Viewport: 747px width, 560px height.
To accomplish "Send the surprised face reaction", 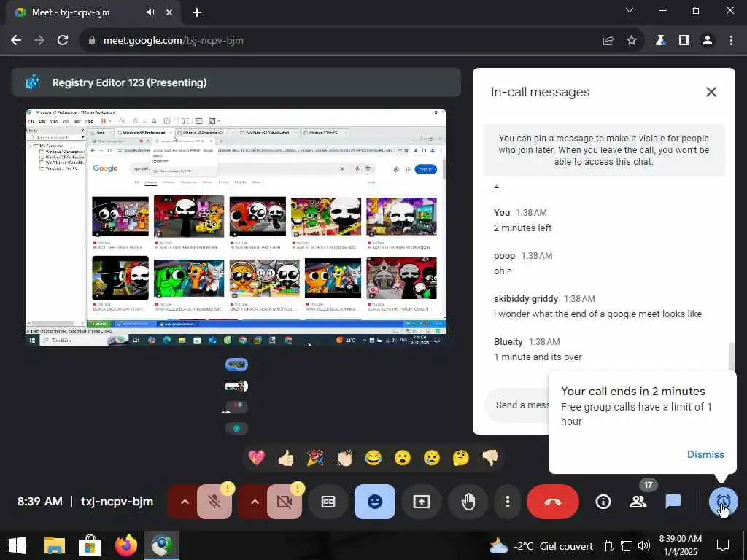I will [x=403, y=458].
